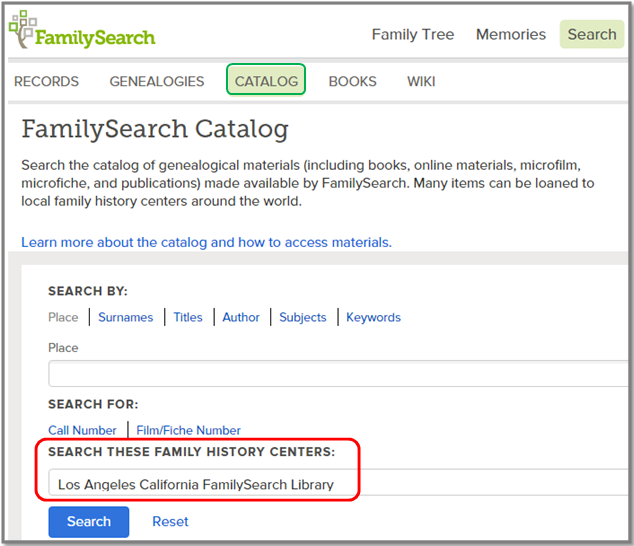Screen dimensions: 634x546
Task: Open the Memories menu
Action: [510, 34]
